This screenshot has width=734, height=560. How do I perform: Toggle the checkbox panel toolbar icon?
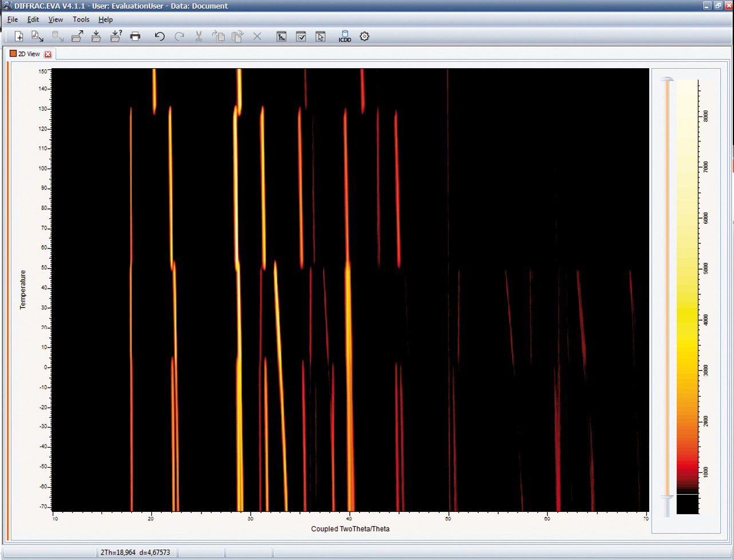coord(301,37)
